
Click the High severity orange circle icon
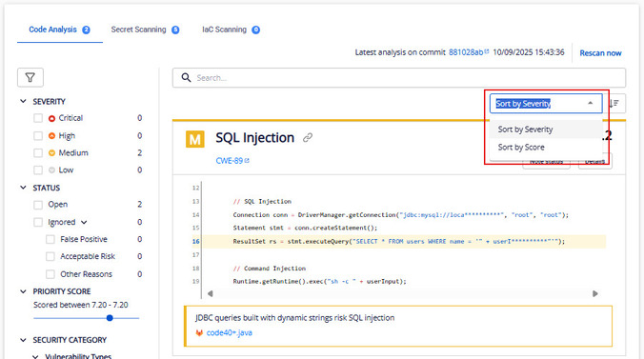click(51, 135)
